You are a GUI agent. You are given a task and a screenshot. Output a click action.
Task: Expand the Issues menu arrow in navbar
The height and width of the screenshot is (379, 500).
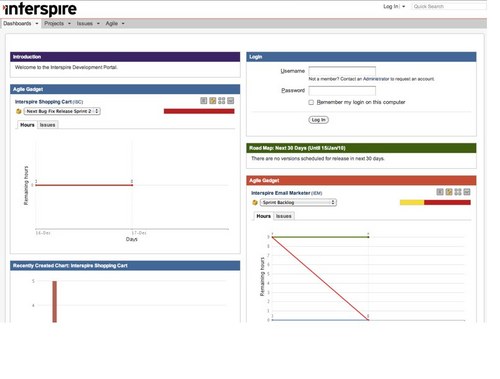coord(98,24)
